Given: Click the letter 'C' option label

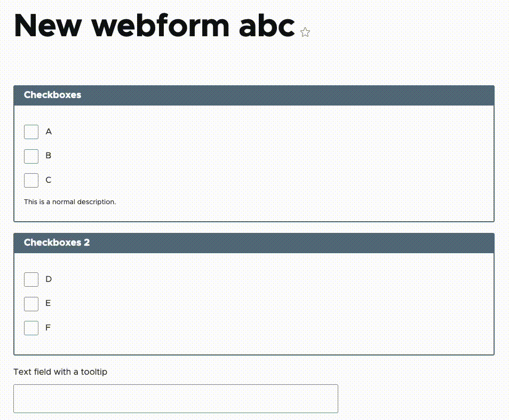Looking at the screenshot, I should [49, 180].
